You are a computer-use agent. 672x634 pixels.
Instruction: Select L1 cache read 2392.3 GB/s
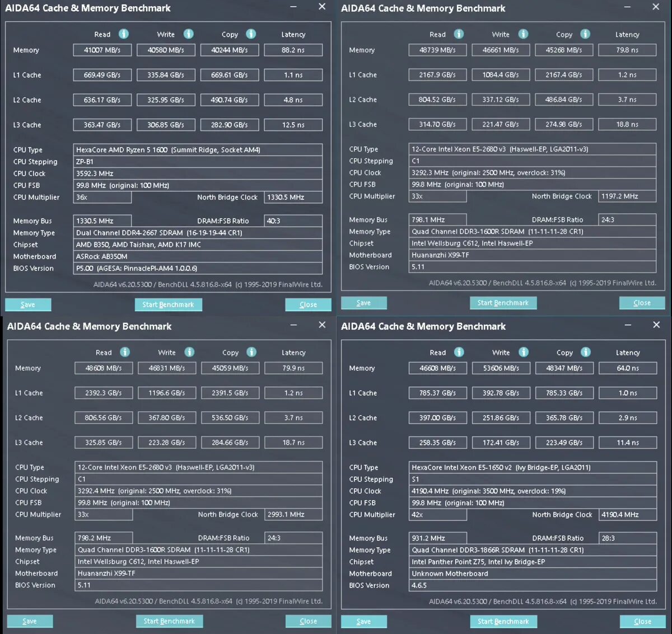tap(104, 393)
